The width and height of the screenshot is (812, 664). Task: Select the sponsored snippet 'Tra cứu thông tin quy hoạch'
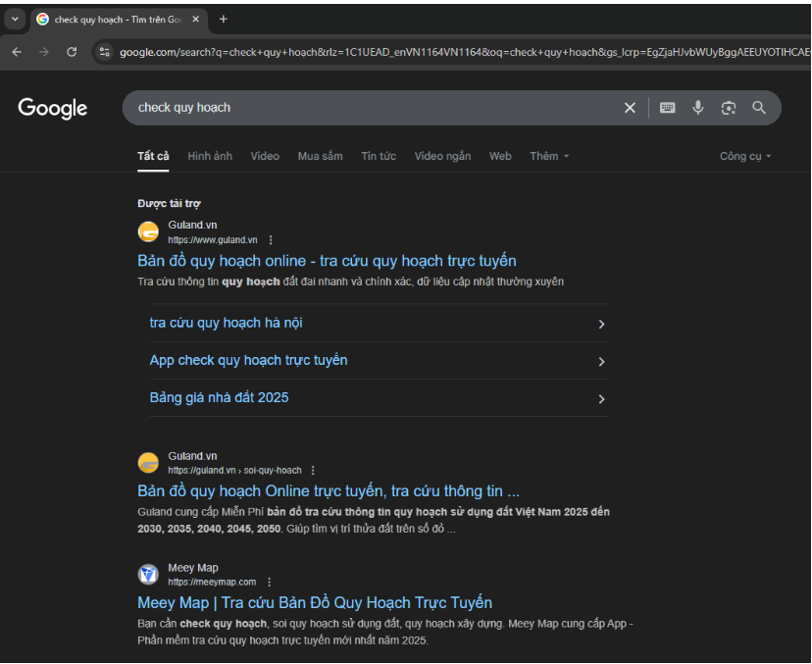350,281
